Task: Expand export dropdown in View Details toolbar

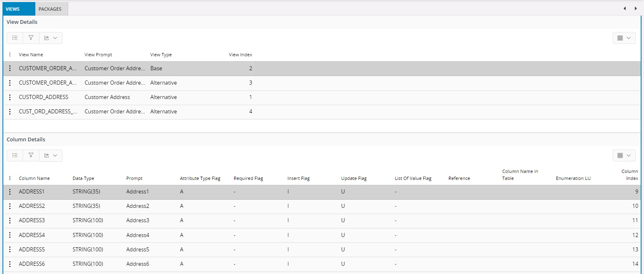Action: [51, 38]
